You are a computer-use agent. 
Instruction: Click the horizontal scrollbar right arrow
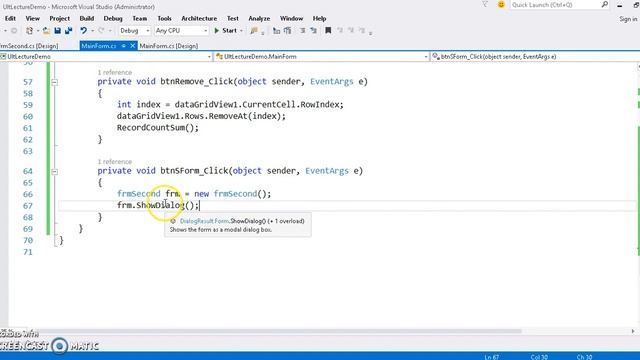point(633,331)
